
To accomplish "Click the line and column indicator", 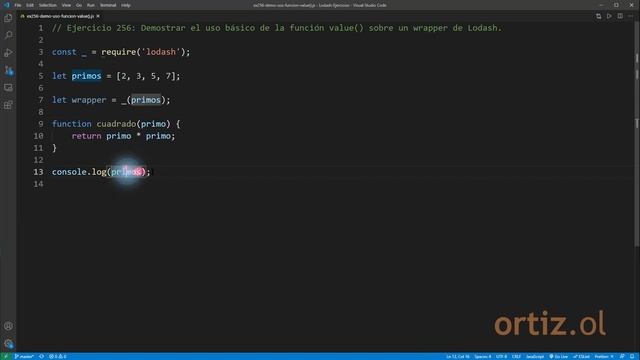I will pos(458,356).
